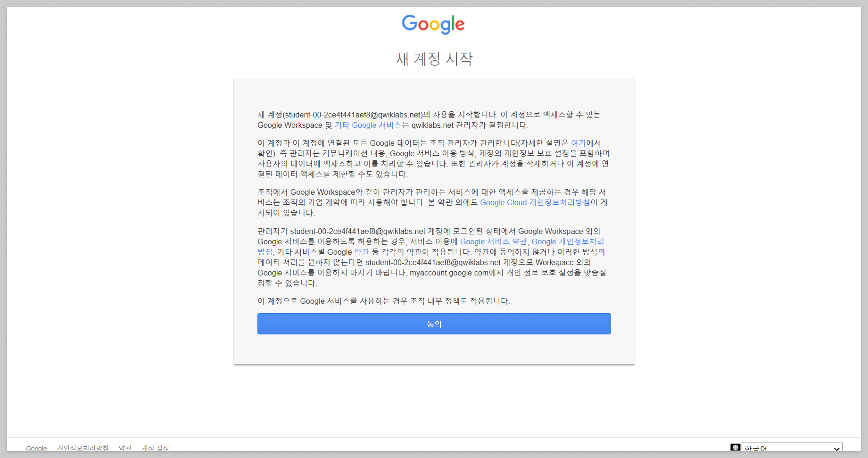
Task: Open footer 개인정보처리방침 link
Action: [83, 448]
